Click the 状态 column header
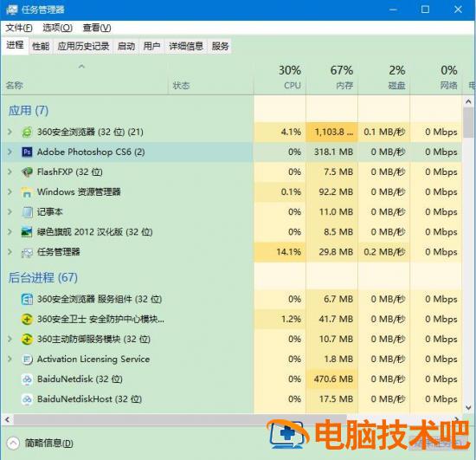 (x=210, y=77)
